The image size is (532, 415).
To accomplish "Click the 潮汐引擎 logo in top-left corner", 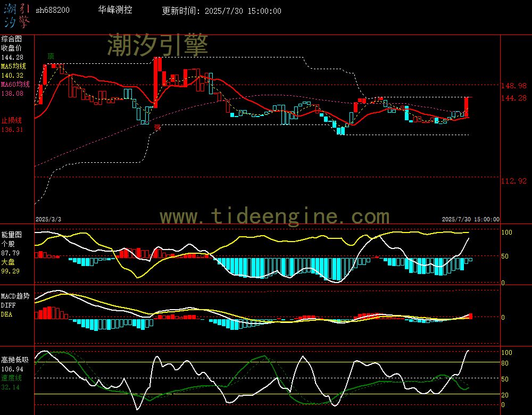I will [17, 15].
